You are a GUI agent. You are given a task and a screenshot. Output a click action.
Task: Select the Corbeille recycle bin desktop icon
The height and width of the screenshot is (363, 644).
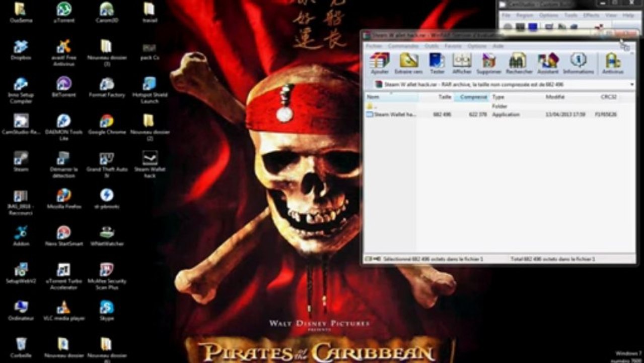pyautogui.click(x=21, y=347)
